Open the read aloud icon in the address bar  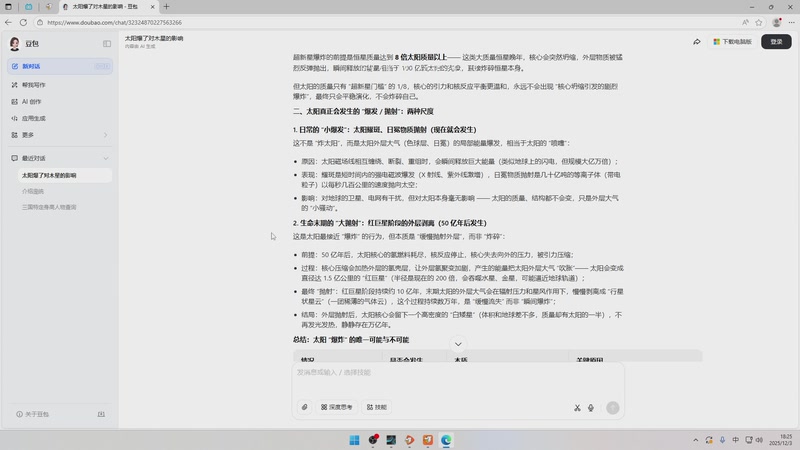click(x=745, y=22)
